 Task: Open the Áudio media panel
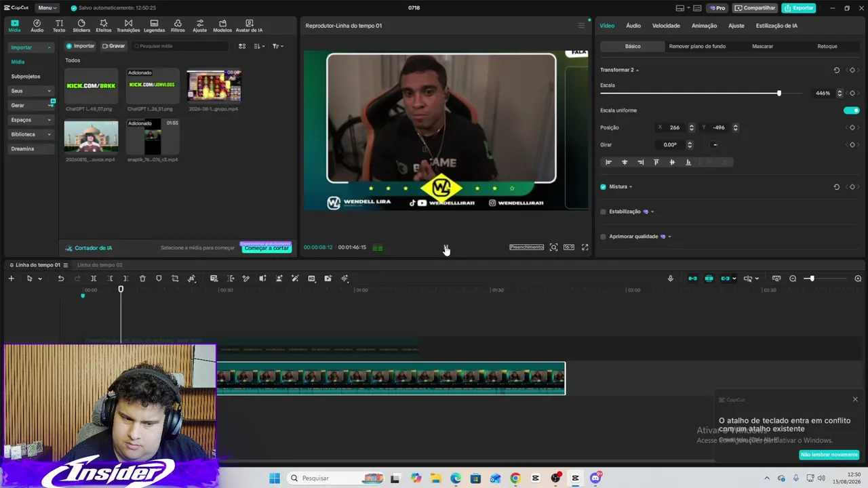[x=37, y=26]
